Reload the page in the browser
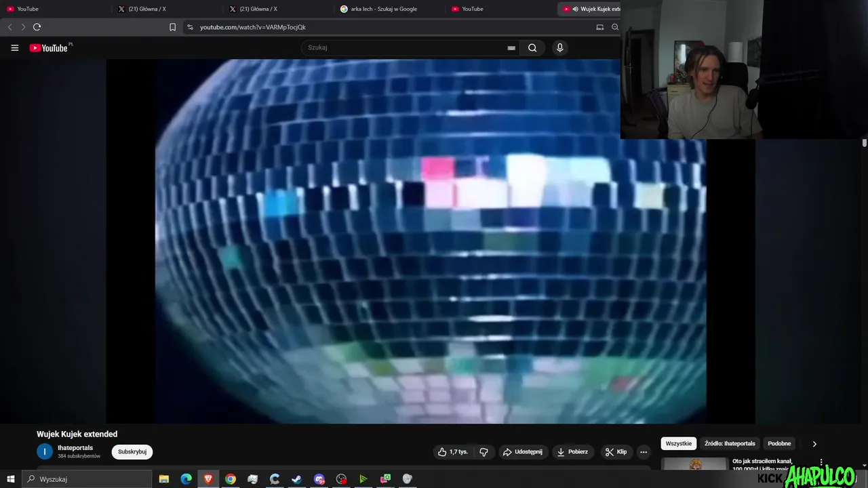Viewport: 868px width, 488px height. [37, 27]
